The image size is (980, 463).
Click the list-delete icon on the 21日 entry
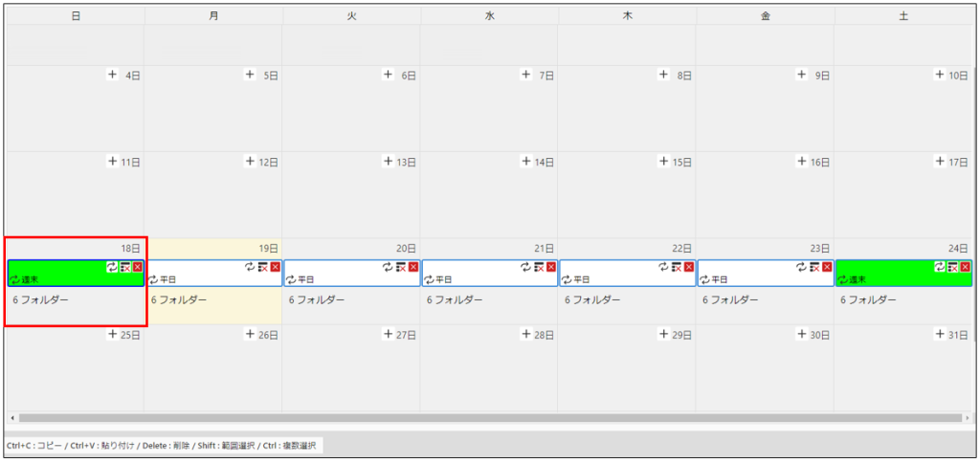[x=539, y=267]
